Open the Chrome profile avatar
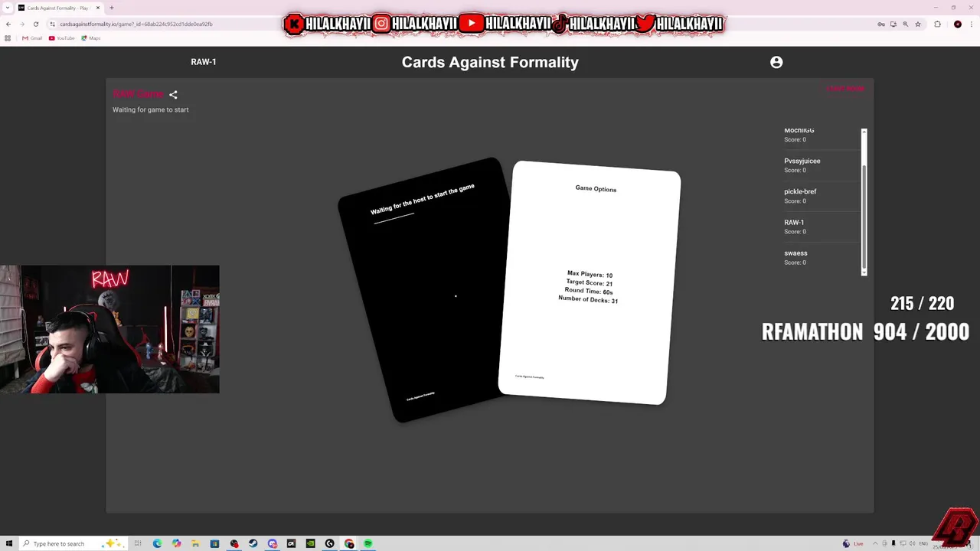The width and height of the screenshot is (980, 551). point(957,24)
